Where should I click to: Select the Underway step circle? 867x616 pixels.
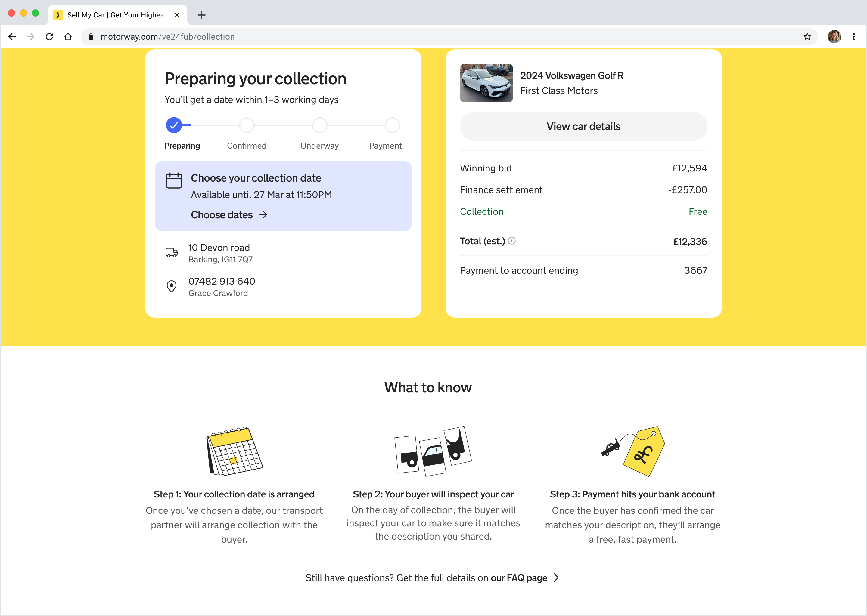(x=320, y=125)
